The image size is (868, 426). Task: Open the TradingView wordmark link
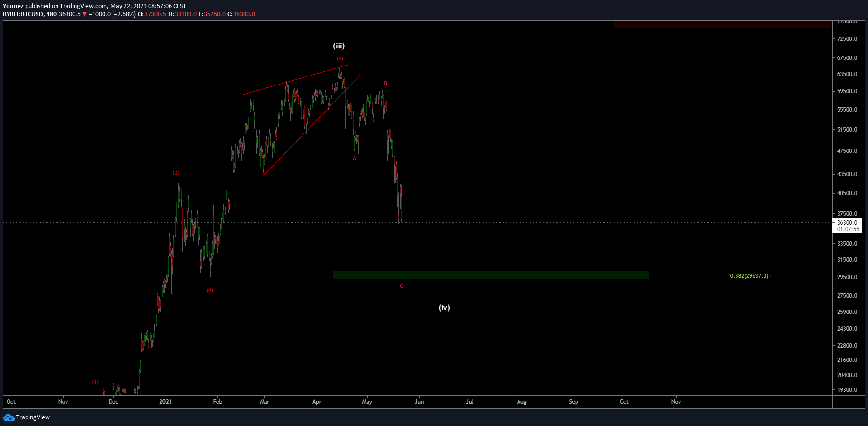coord(33,417)
